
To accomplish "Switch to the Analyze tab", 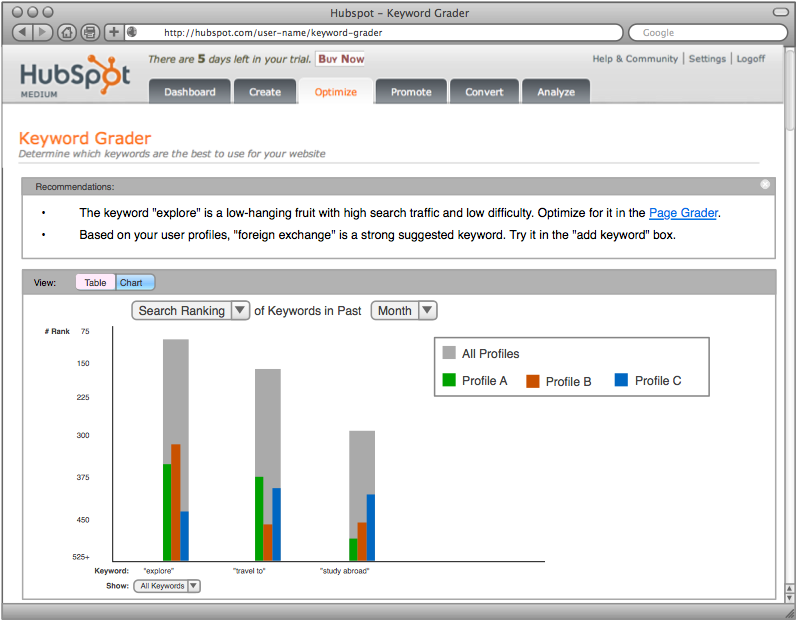I will coord(556,92).
